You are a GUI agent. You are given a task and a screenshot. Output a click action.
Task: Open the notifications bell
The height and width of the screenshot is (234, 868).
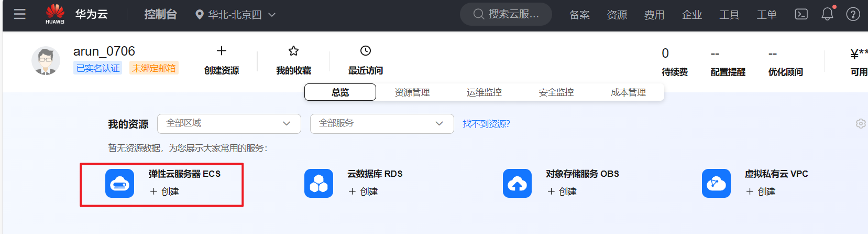point(827,14)
